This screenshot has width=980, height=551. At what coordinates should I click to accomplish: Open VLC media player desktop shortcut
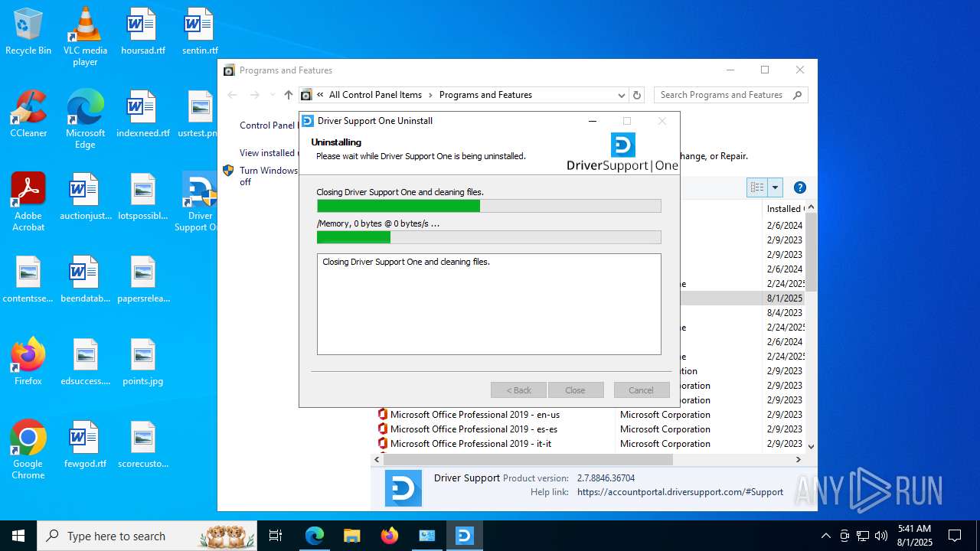(x=85, y=37)
